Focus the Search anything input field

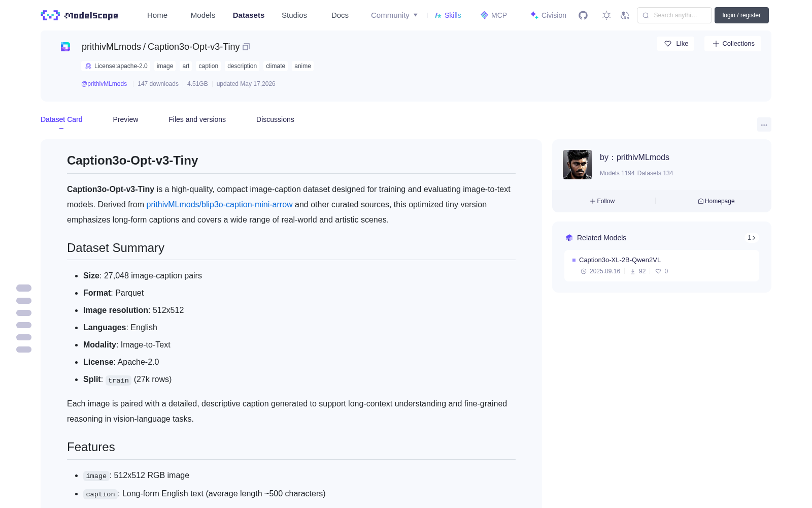point(674,15)
